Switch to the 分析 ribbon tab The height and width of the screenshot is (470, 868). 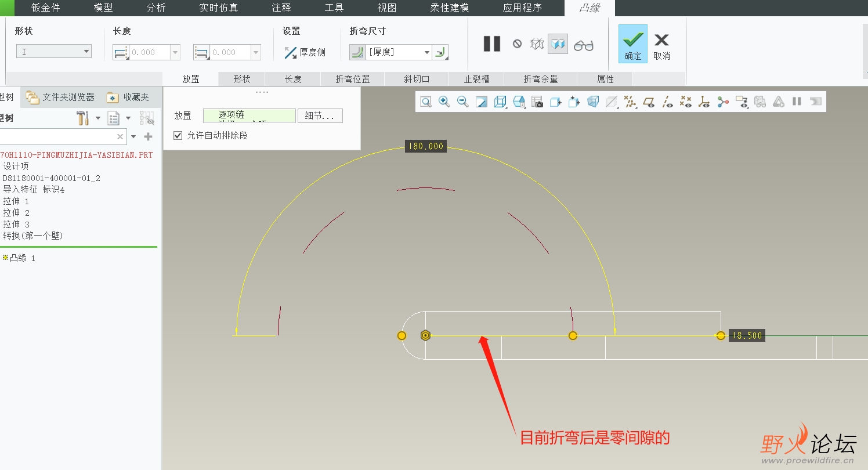pos(156,8)
